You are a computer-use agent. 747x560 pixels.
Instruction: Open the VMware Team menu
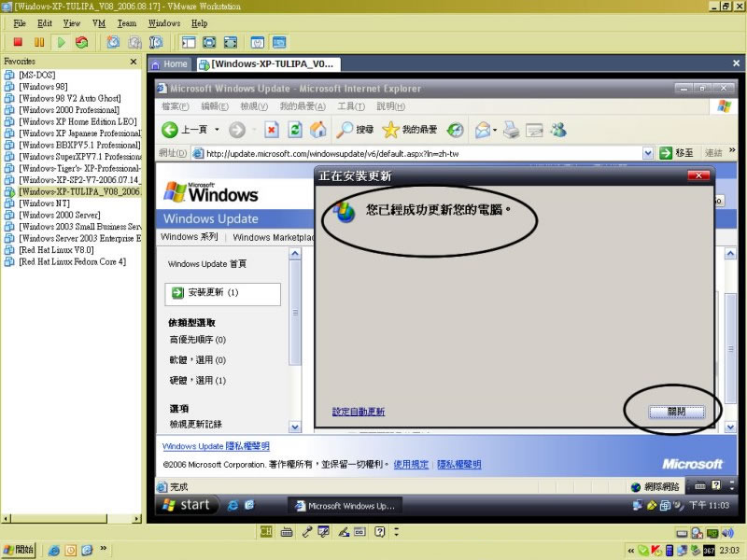(x=127, y=23)
